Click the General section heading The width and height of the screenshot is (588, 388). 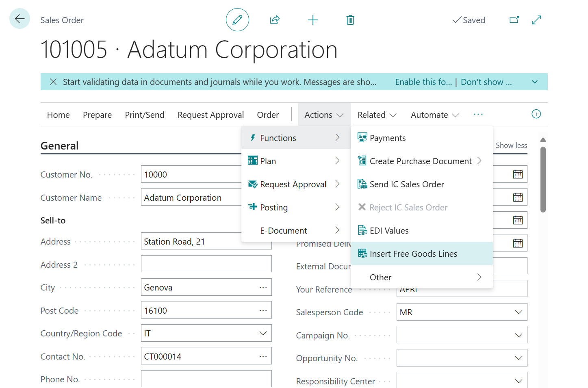tap(60, 146)
